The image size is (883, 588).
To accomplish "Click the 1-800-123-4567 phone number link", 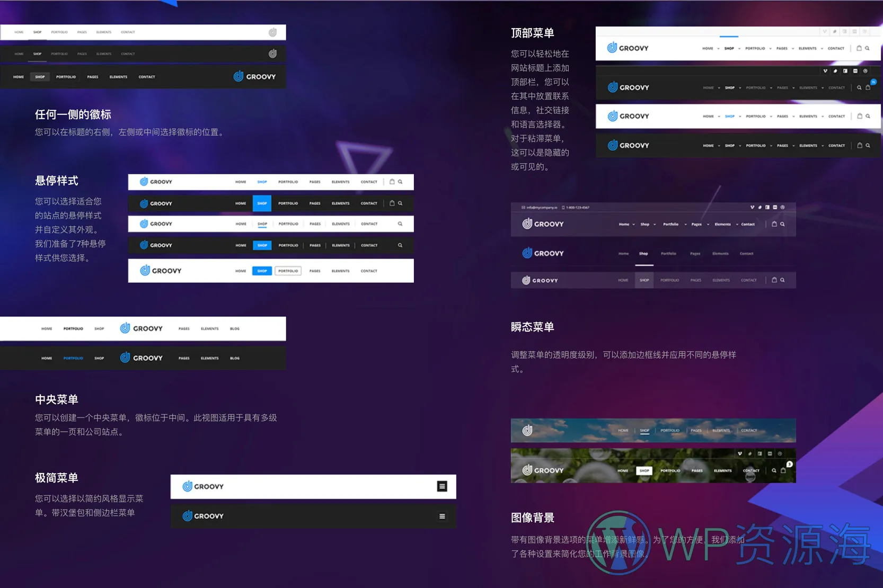I will pos(578,207).
